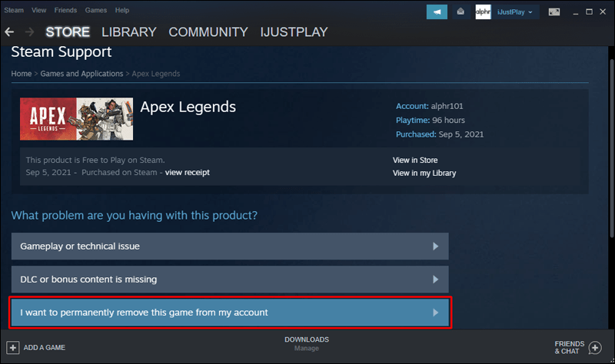615x364 pixels.
Task: Click the view receipt link
Action: (x=187, y=172)
